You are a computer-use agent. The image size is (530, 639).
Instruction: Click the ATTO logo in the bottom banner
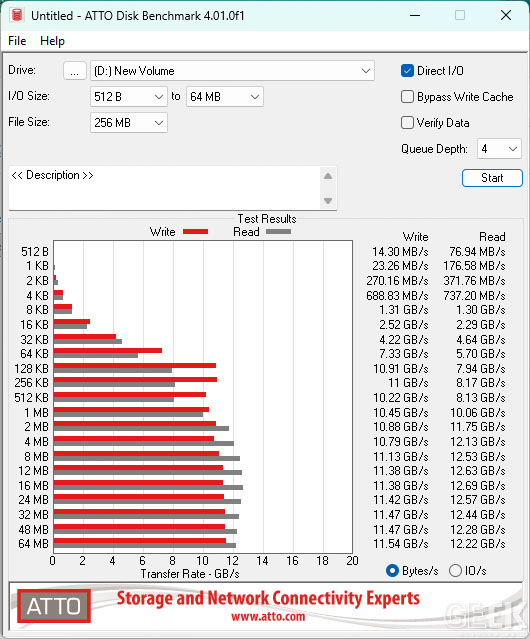[54, 606]
